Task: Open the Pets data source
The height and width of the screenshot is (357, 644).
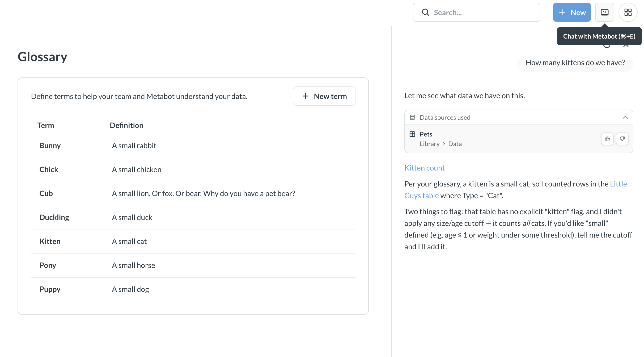Action: [426, 134]
